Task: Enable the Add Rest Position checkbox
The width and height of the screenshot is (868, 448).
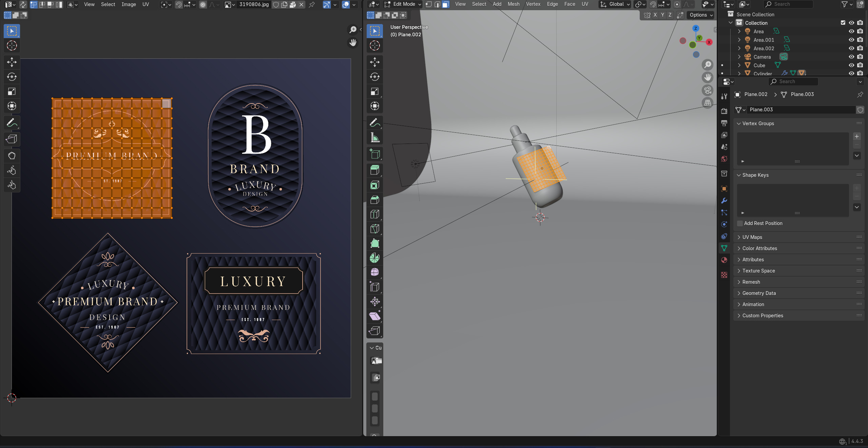Action: pos(740,223)
